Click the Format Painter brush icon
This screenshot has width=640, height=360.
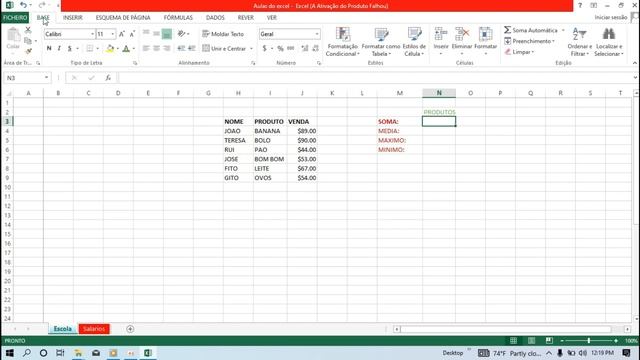coord(28,51)
